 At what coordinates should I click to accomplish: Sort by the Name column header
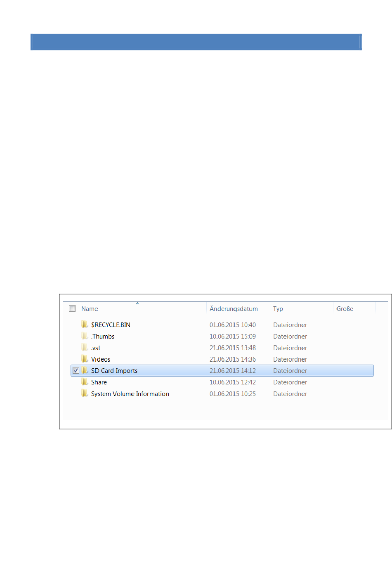pyautogui.click(x=90, y=309)
